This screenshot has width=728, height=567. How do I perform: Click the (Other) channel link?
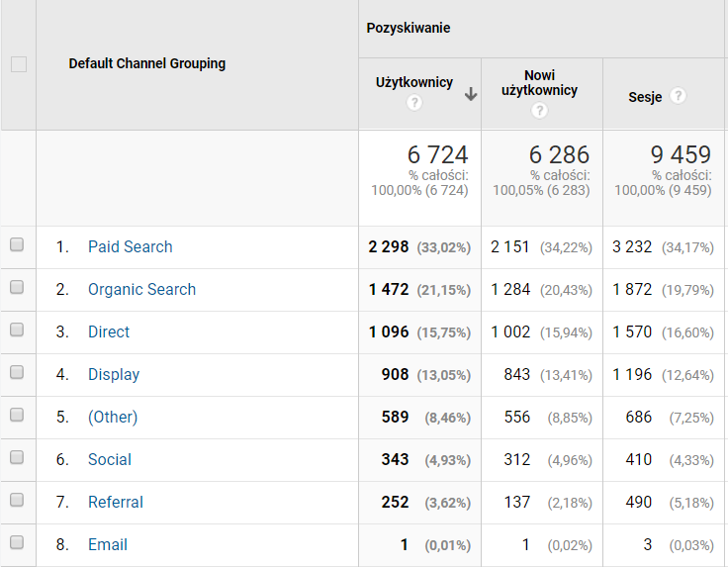113,418
